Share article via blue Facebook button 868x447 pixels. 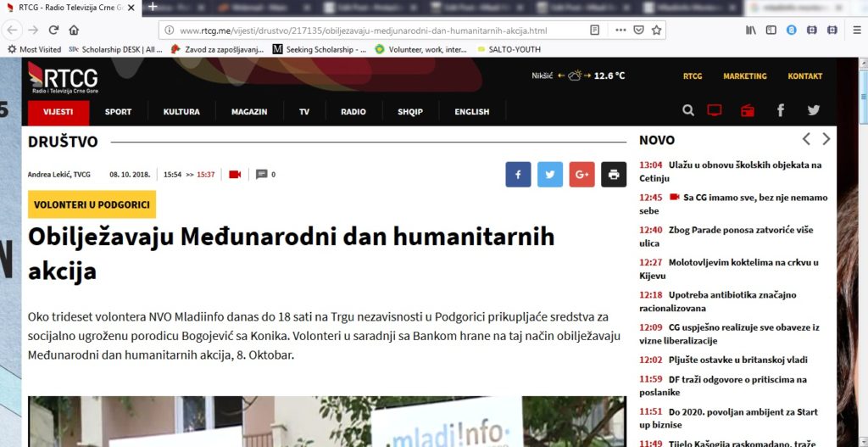518,174
